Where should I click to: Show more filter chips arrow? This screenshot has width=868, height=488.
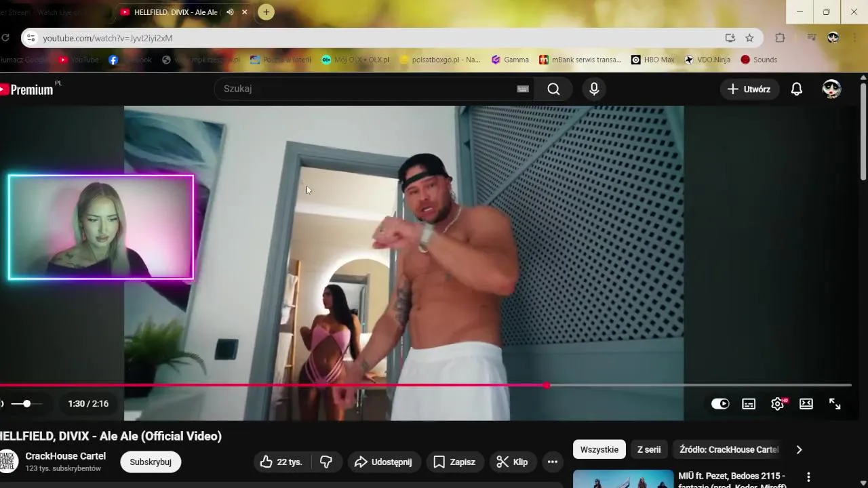[x=799, y=449]
